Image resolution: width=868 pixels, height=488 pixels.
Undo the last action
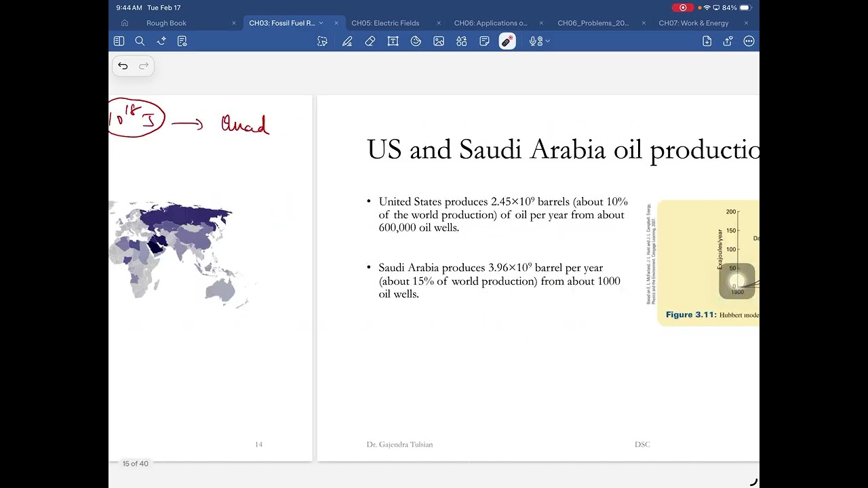(123, 66)
